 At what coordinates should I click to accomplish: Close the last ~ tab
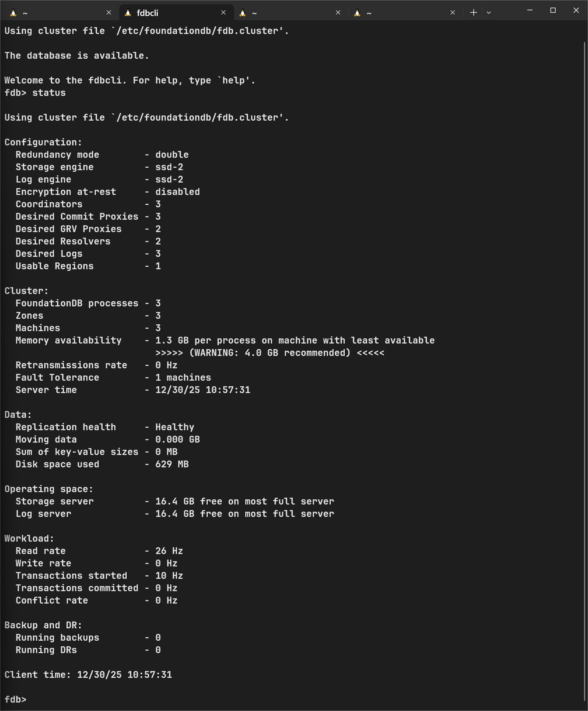point(453,13)
